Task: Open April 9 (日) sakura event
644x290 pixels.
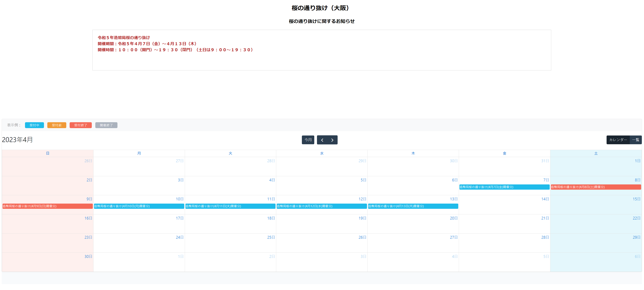Action: click(47, 206)
